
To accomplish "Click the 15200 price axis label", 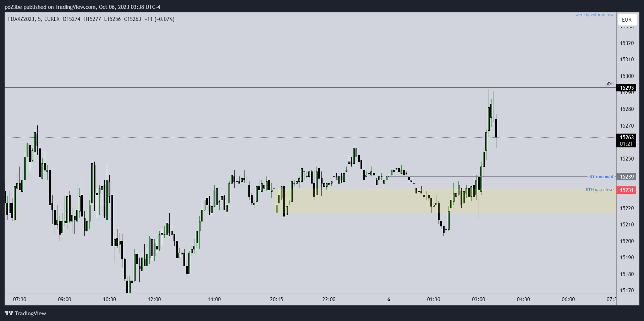I will [x=627, y=241].
